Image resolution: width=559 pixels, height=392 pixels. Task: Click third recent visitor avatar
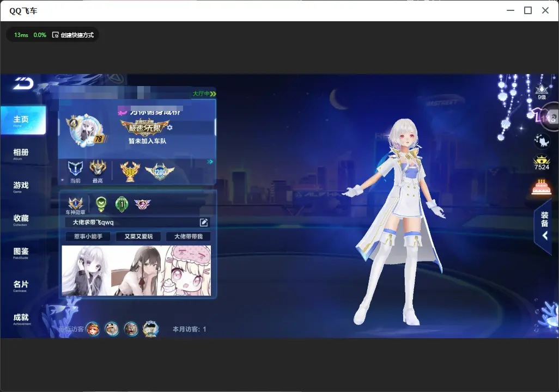coord(131,329)
